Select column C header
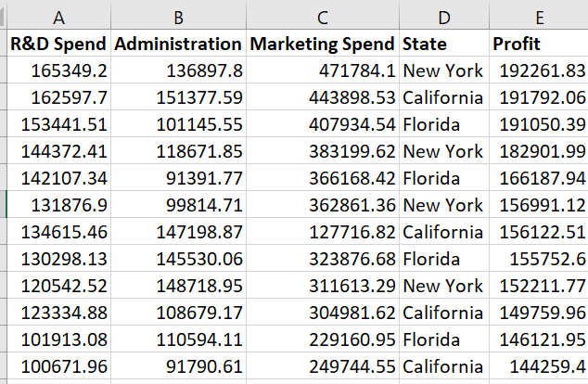 pyautogui.click(x=323, y=17)
